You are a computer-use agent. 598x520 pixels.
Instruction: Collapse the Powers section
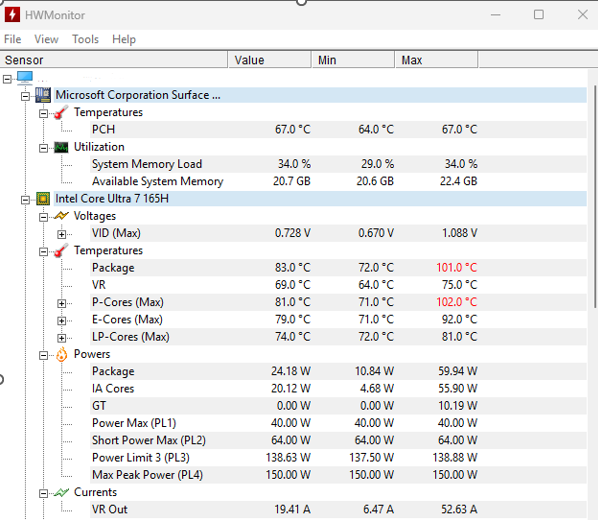point(43,356)
